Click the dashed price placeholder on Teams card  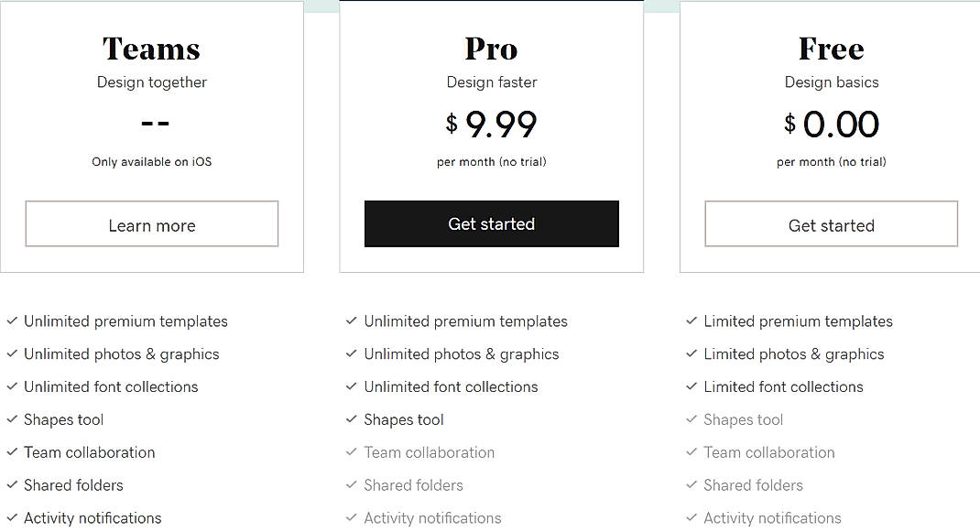151,122
